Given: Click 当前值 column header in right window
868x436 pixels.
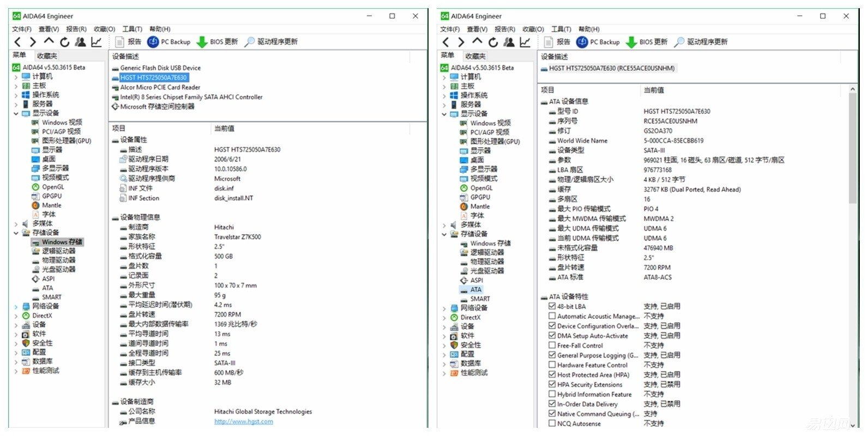Looking at the screenshot, I should tap(653, 90).
